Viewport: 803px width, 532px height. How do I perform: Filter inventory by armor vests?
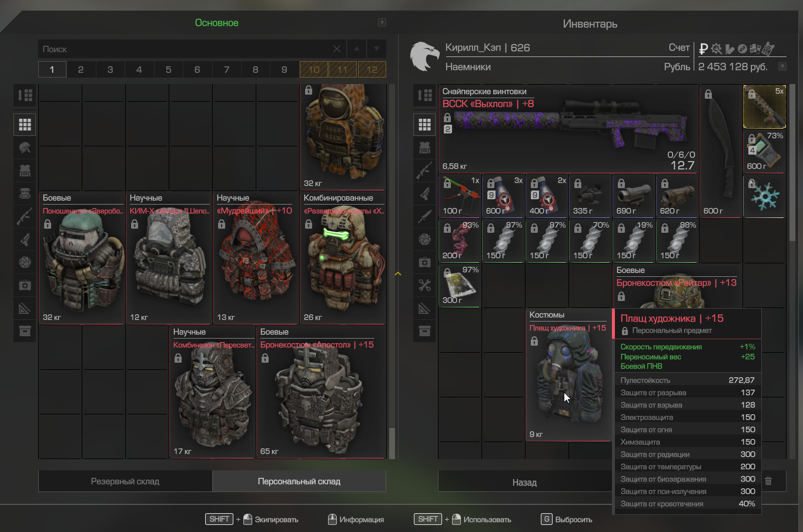coord(424,148)
